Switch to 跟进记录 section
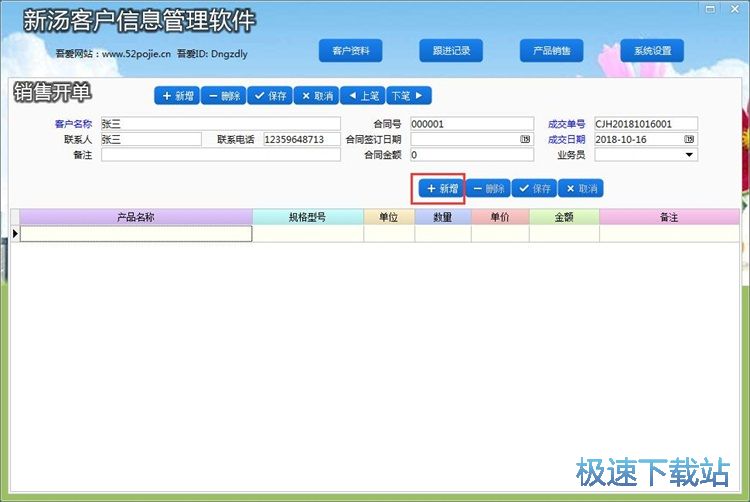This screenshot has width=750, height=502. (x=451, y=51)
